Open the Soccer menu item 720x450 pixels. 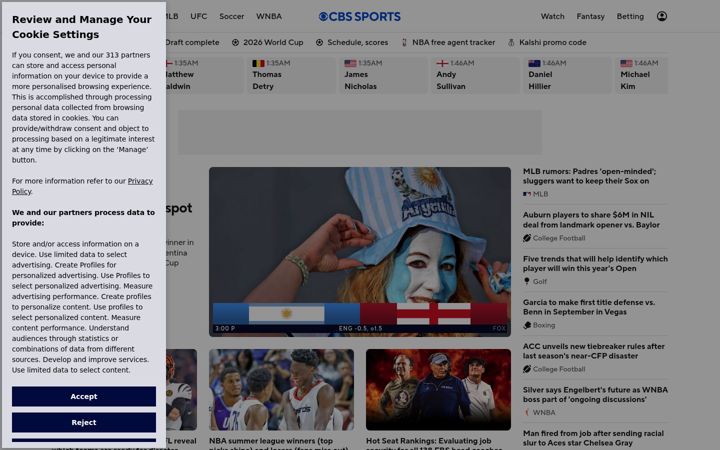pyautogui.click(x=231, y=16)
